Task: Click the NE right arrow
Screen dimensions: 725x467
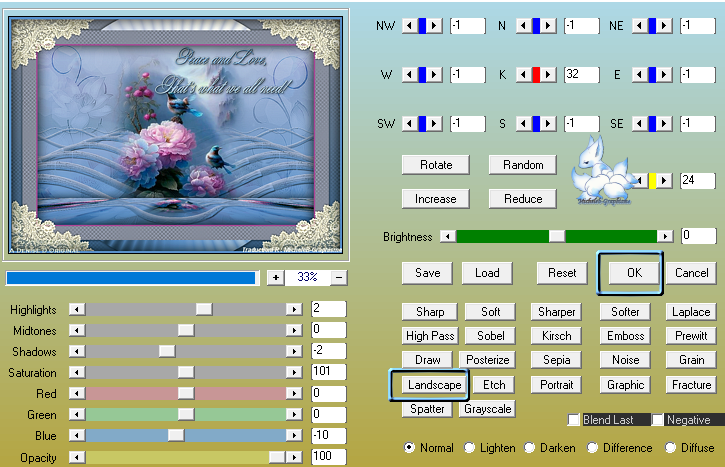Action: click(x=664, y=26)
